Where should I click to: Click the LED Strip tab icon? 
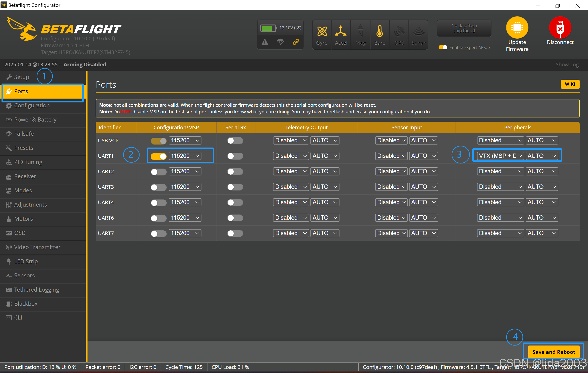point(9,262)
